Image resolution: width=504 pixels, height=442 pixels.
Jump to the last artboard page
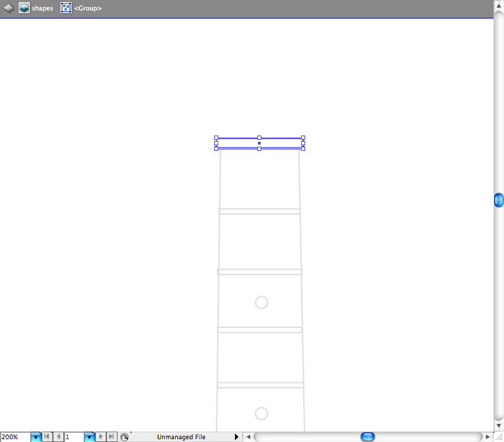pyautogui.click(x=111, y=437)
